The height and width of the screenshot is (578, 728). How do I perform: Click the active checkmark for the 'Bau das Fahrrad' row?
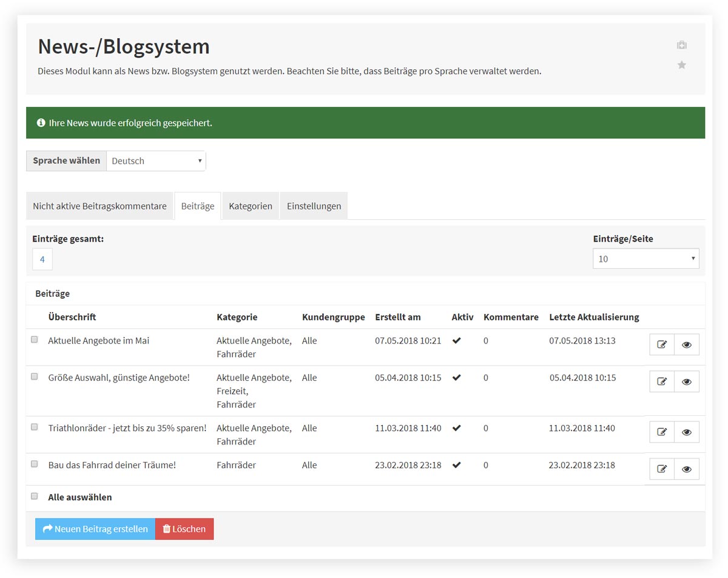457,465
